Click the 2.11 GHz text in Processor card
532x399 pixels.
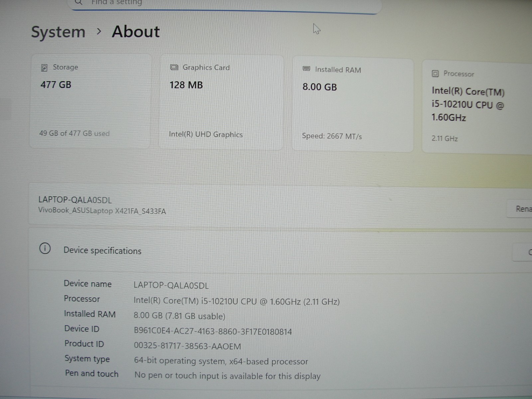445,138
